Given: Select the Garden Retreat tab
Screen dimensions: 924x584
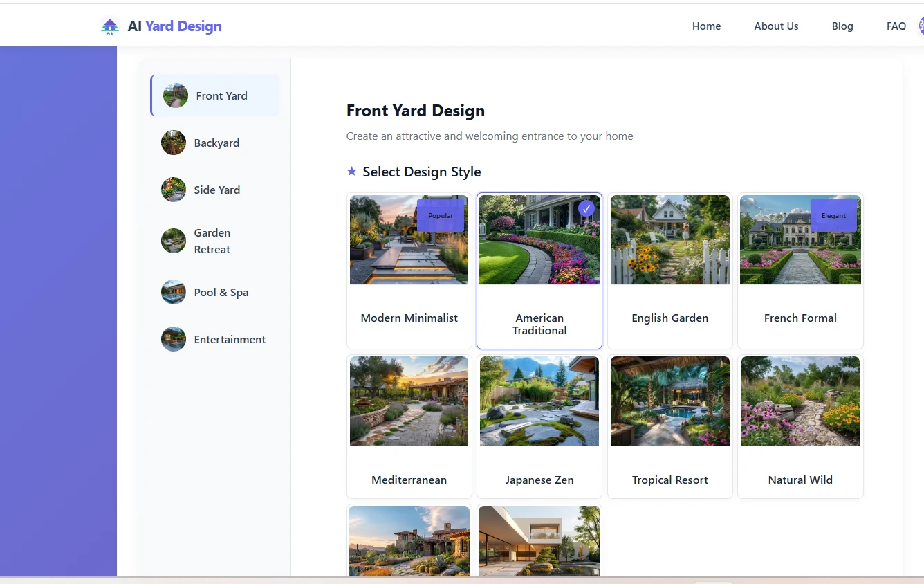Looking at the screenshot, I should (x=215, y=241).
